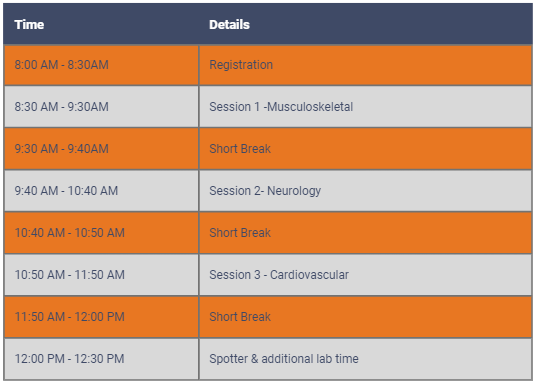Click the Short Break before noon
Image resolution: width=535 pixels, height=383 pixels.
365,317
